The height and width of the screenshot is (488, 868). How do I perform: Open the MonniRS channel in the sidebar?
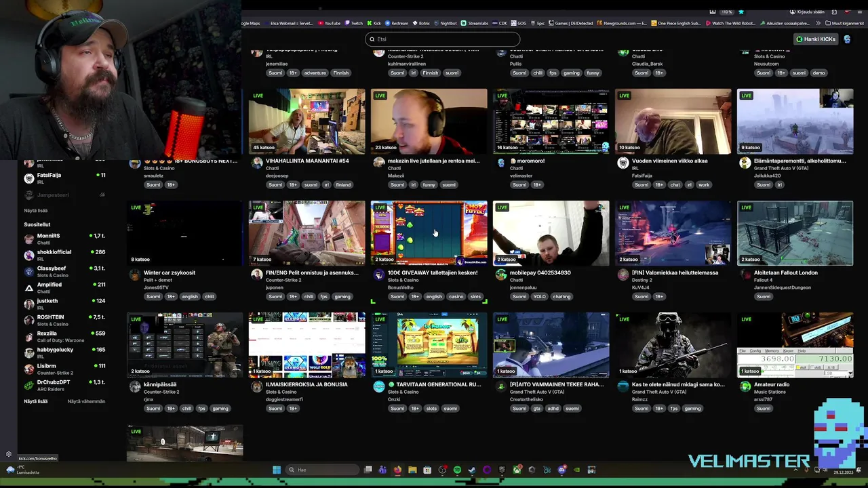(64, 239)
